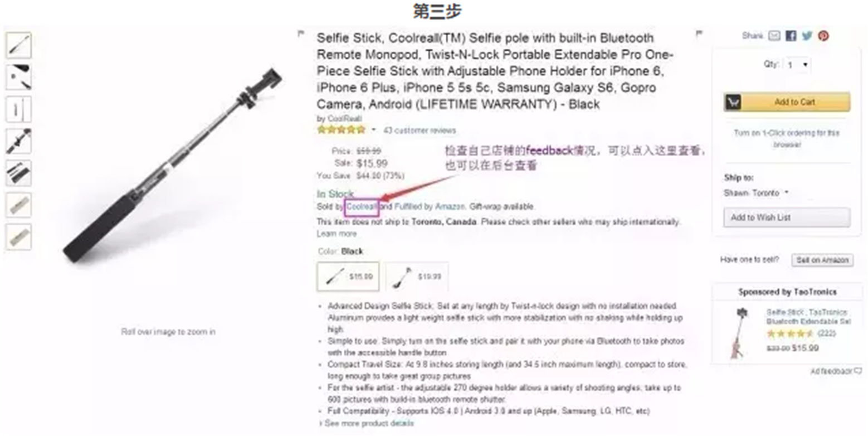This screenshot has width=868, height=436.
Task: Select the first selfie stick thumbnail
Action: pyautogui.click(x=18, y=45)
